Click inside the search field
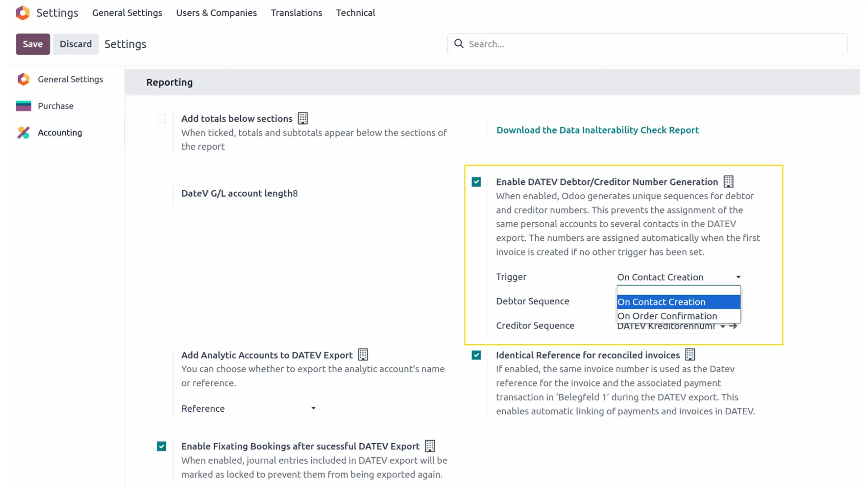The height and width of the screenshot is (488, 868). point(542,43)
